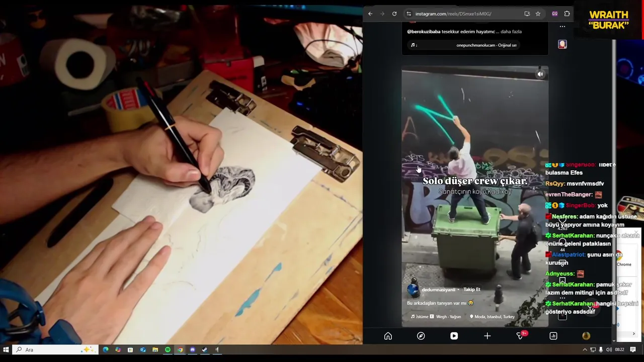Open Spotify from taskbar
The height and width of the screenshot is (362, 644).
168,349
